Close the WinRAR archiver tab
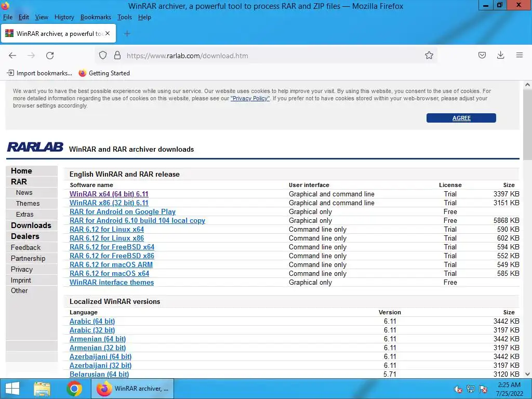The image size is (532, 399). [x=108, y=33]
